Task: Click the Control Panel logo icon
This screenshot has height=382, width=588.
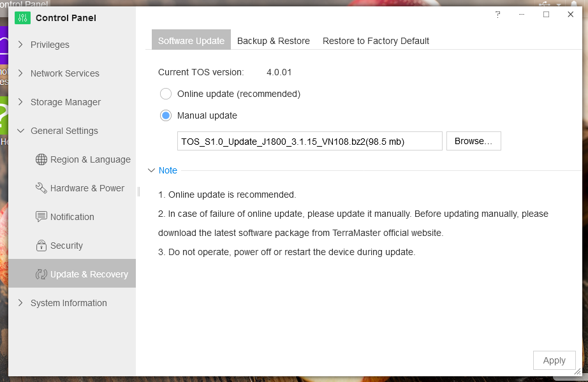Action: (22, 18)
